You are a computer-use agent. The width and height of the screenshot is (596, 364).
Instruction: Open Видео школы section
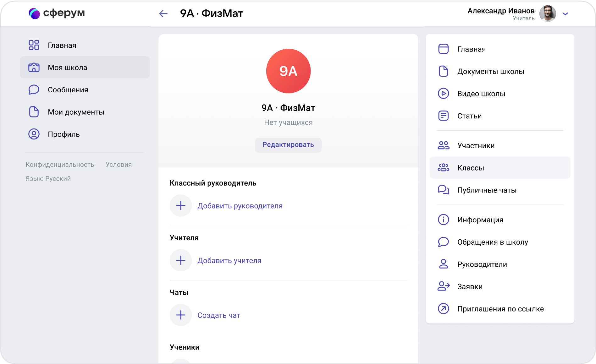500,94
